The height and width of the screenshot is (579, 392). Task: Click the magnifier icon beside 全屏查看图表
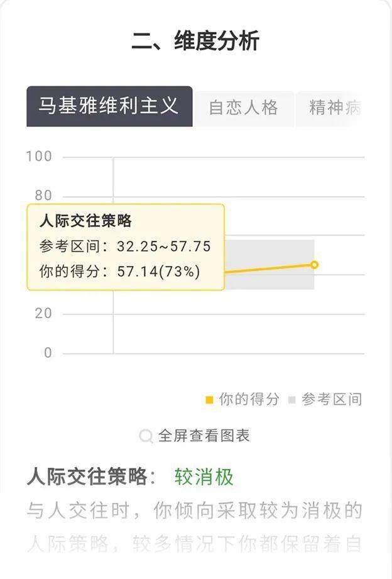(x=146, y=436)
